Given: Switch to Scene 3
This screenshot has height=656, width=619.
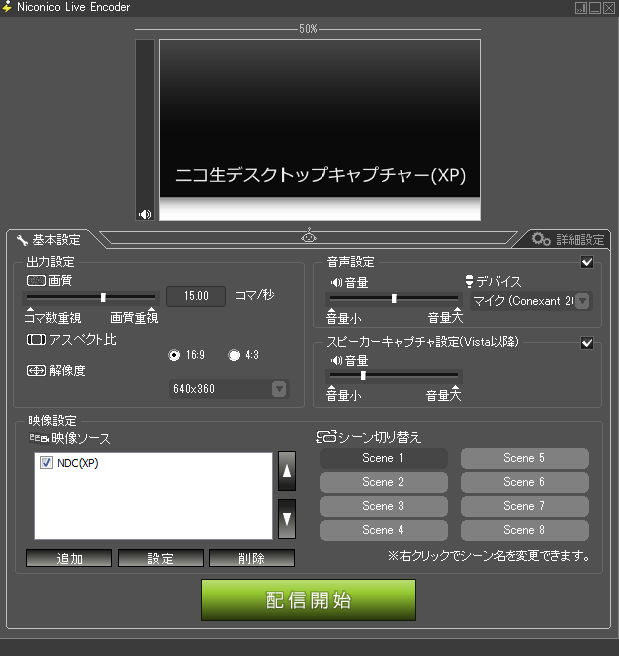Looking at the screenshot, I should 384,506.
